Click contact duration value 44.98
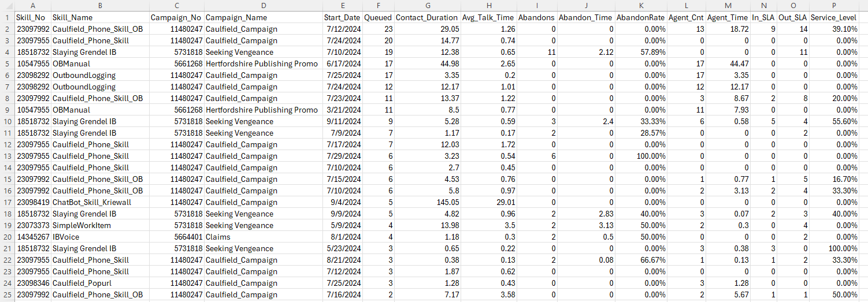 428,64
